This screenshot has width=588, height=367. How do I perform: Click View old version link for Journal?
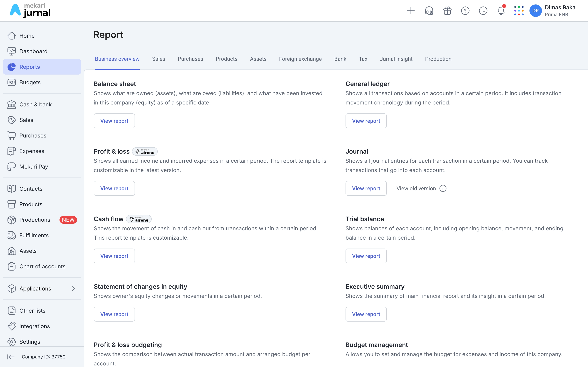point(416,188)
